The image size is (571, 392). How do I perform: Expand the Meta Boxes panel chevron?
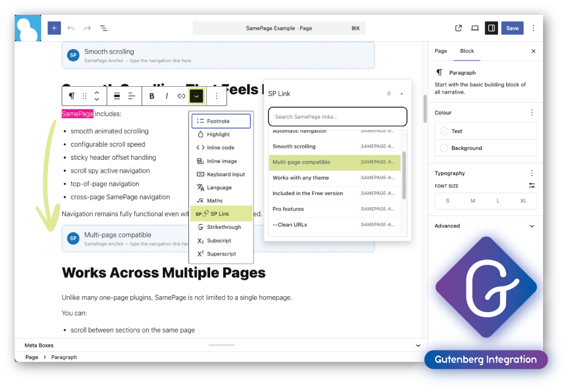click(x=418, y=345)
